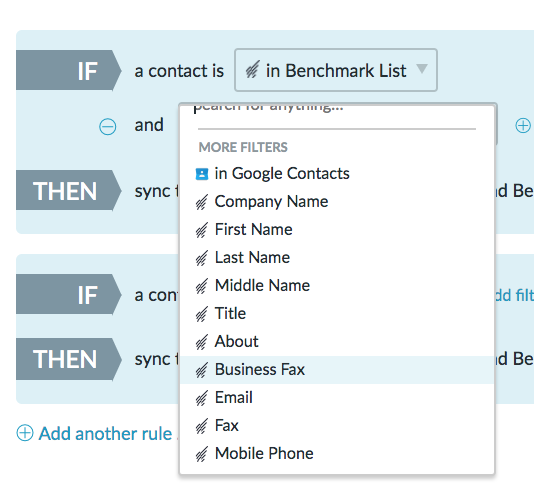Image resolution: width=534 pixels, height=494 pixels.
Task: Click the Benchmark icon beside Company Name
Action: [x=202, y=202]
